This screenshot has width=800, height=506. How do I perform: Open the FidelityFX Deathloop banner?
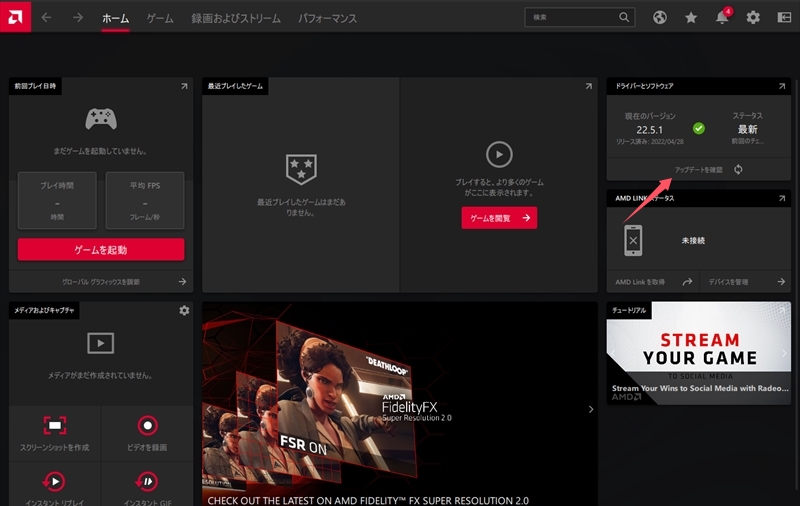399,404
